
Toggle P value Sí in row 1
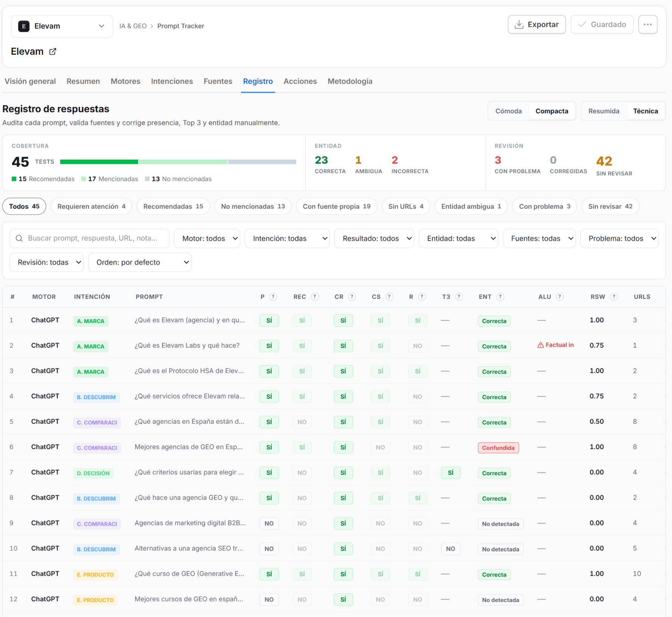[x=269, y=321]
